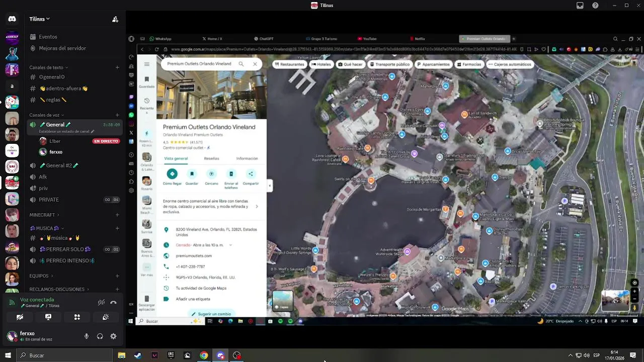The image size is (644, 362).
Task: Mute the microphone in user panel
Action: tap(87, 336)
